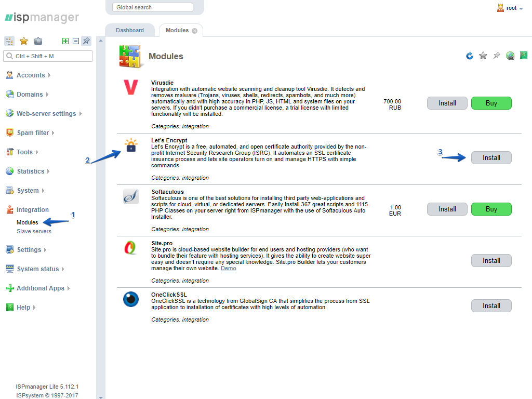Viewport: 532px width, 399px height.
Task: Click the Help book icon in sidebar
Action: 9,308
